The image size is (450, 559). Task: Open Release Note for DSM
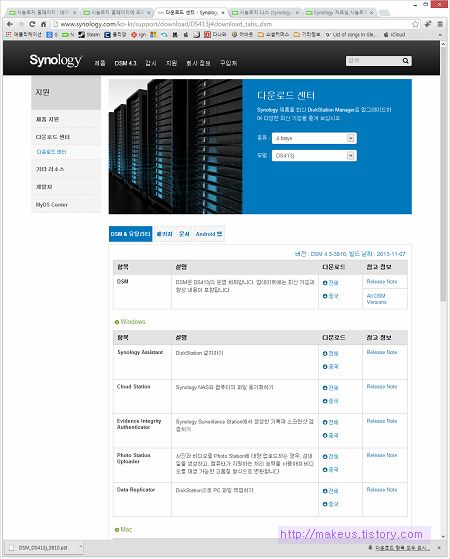pyautogui.click(x=382, y=282)
